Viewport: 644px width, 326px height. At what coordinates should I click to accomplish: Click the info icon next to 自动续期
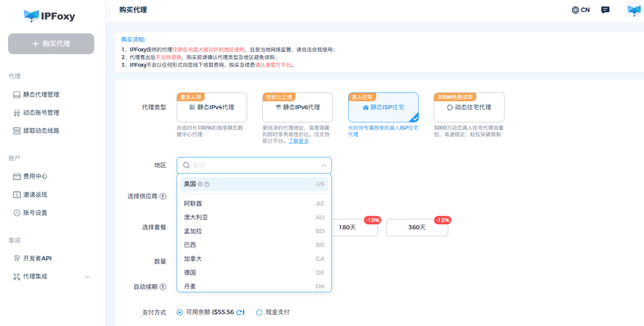click(163, 287)
